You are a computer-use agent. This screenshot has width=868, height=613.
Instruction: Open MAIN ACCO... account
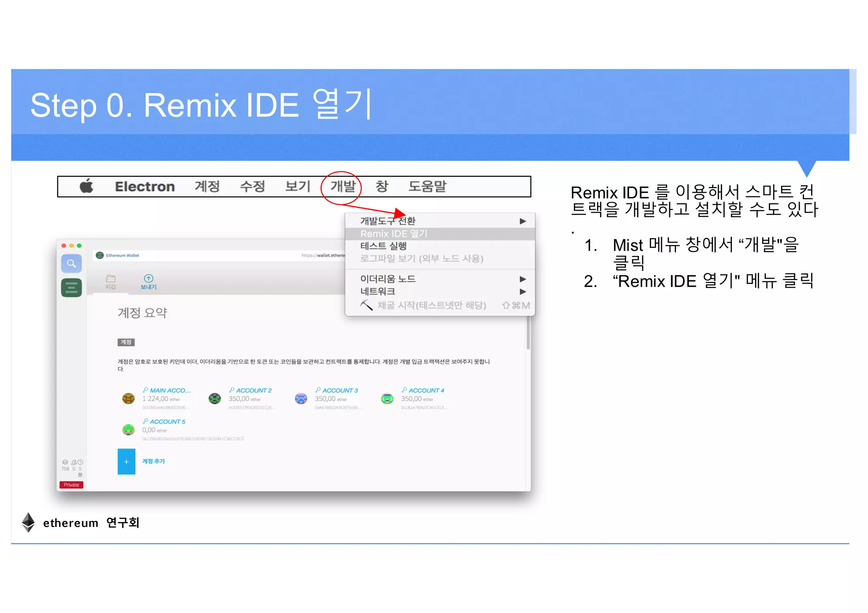coord(170,391)
